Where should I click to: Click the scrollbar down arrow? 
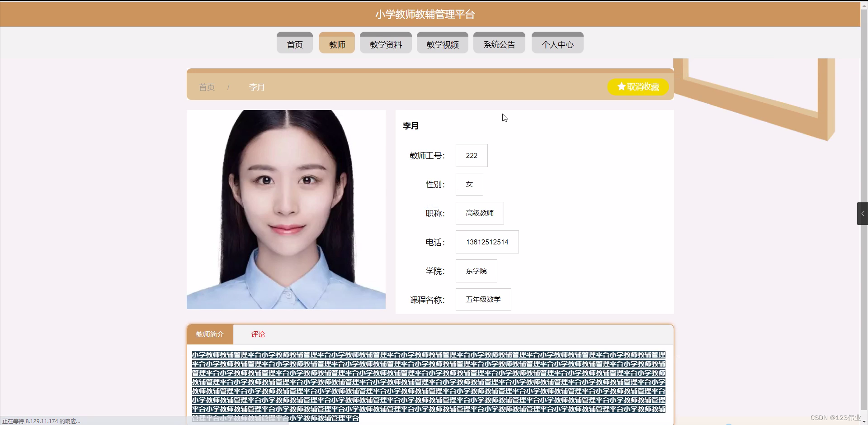click(864, 421)
